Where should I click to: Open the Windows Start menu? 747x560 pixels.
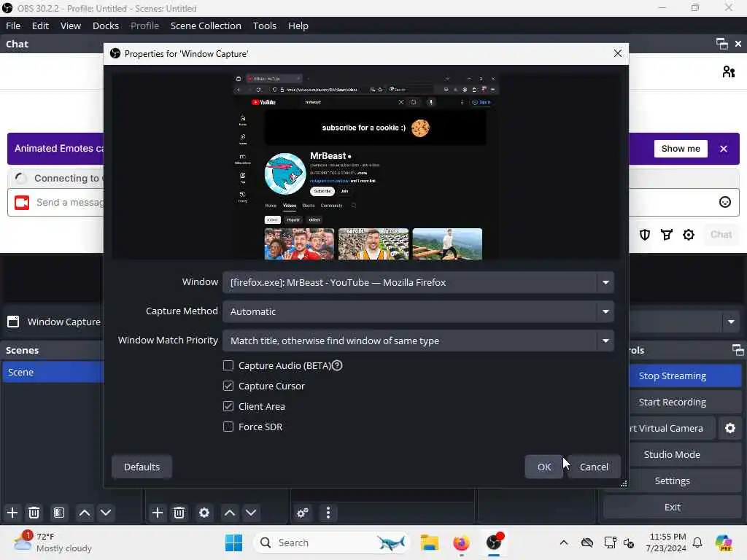tap(233, 542)
